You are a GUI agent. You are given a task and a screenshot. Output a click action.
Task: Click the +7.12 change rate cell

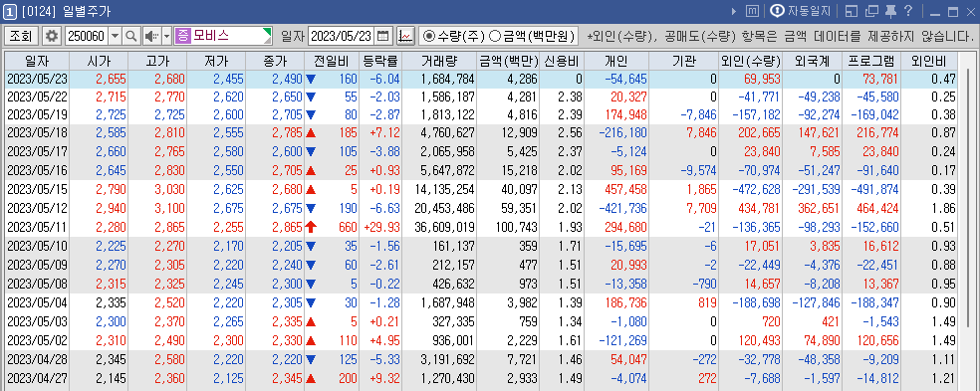380,133
